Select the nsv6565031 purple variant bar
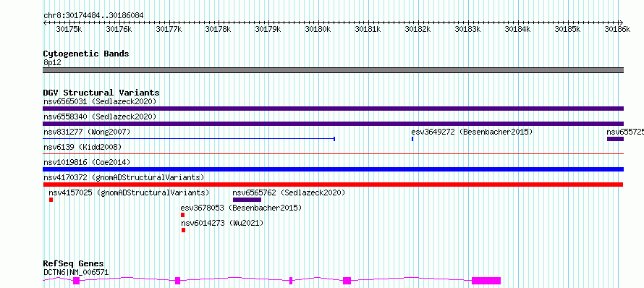 point(333,109)
